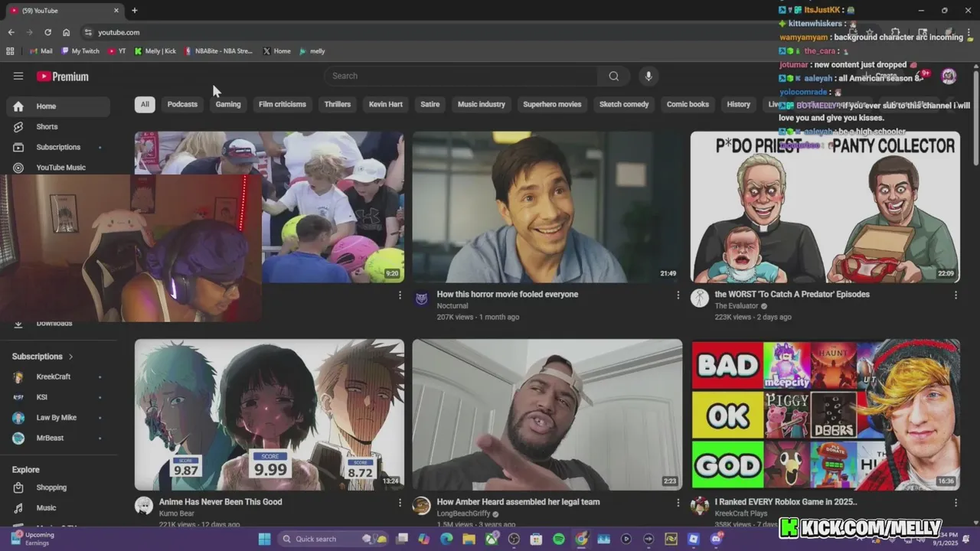Open the account avatar menu
Viewport: 980px width, 551px height.
coord(949,76)
